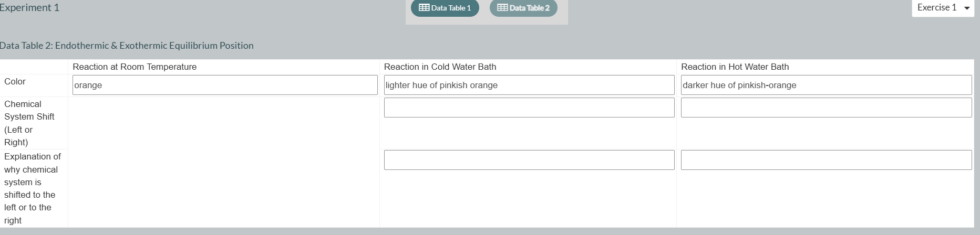Focus the cold water bath explanation field
Image resolution: width=980 pixels, height=235 pixels.
pyautogui.click(x=529, y=160)
